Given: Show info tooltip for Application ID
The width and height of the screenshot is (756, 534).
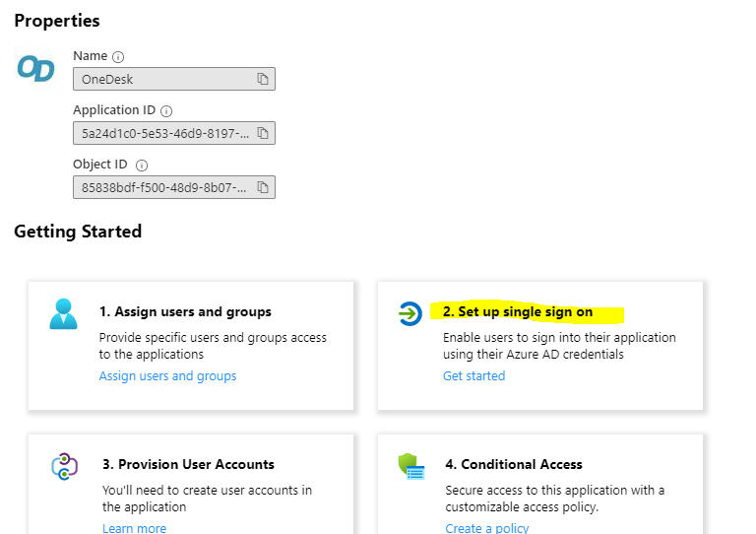Looking at the screenshot, I should coord(166,111).
